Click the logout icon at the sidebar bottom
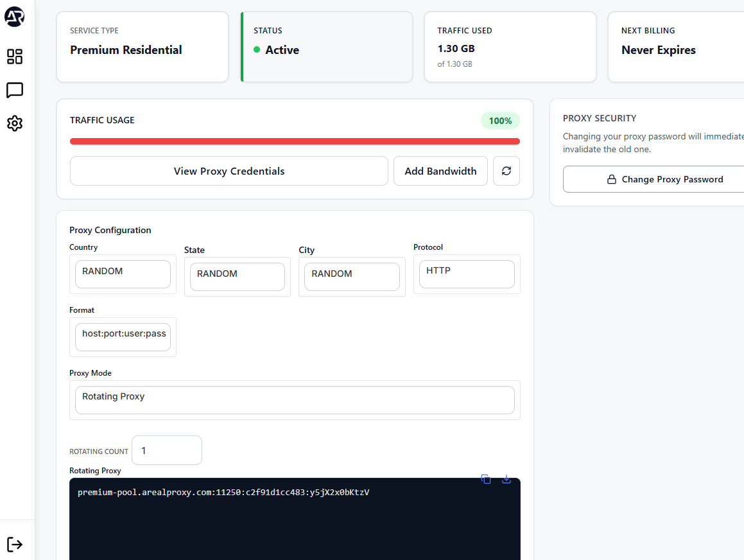 15,545
